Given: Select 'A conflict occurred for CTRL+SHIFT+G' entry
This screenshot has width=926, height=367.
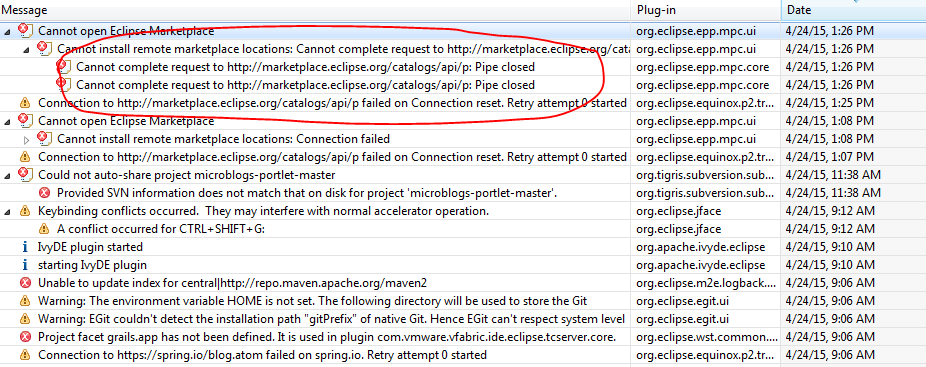Looking at the screenshot, I should (x=463, y=229).
